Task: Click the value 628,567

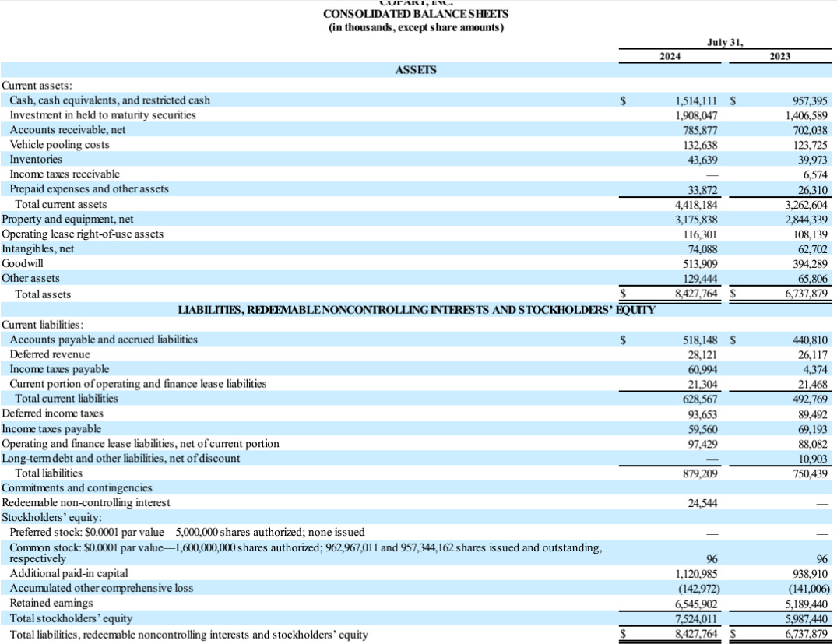Action: tap(700, 399)
